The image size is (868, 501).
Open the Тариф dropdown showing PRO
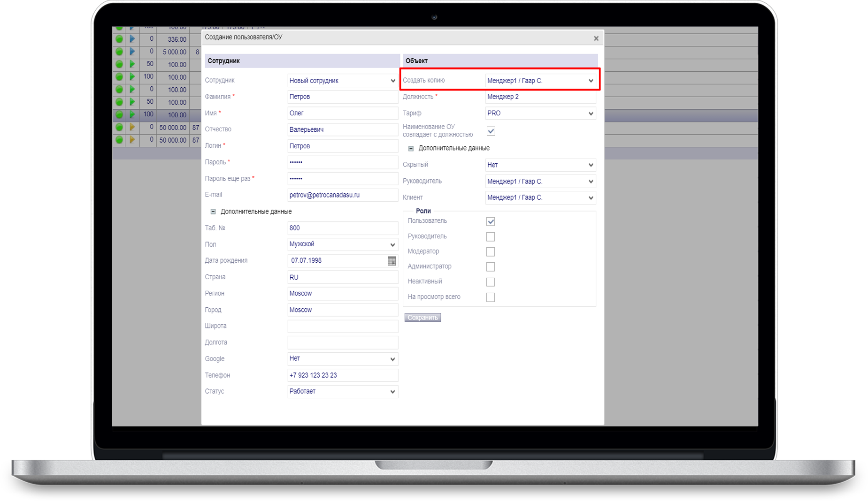click(540, 114)
